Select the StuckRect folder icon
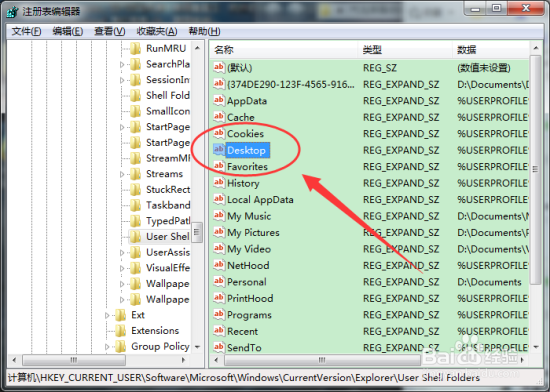This screenshot has width=550, height=392. [x=135, y=190]
